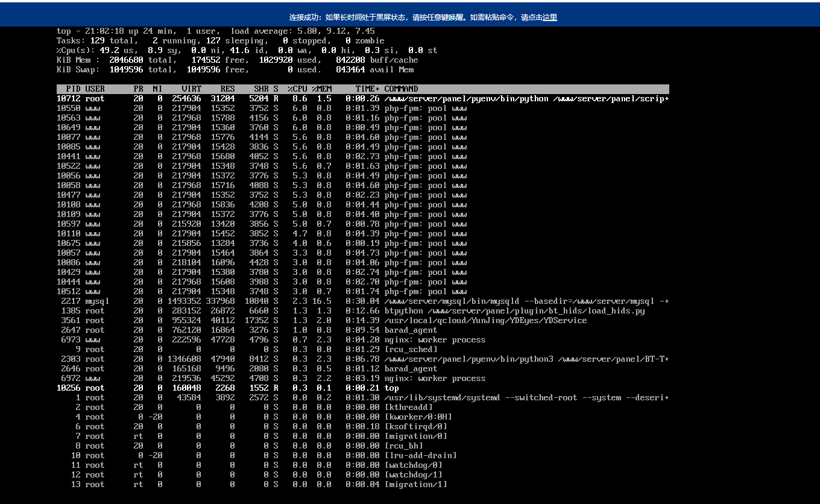820x504 pixels.
Task: Click the VIRT column header
Action: tap(192, 89)
